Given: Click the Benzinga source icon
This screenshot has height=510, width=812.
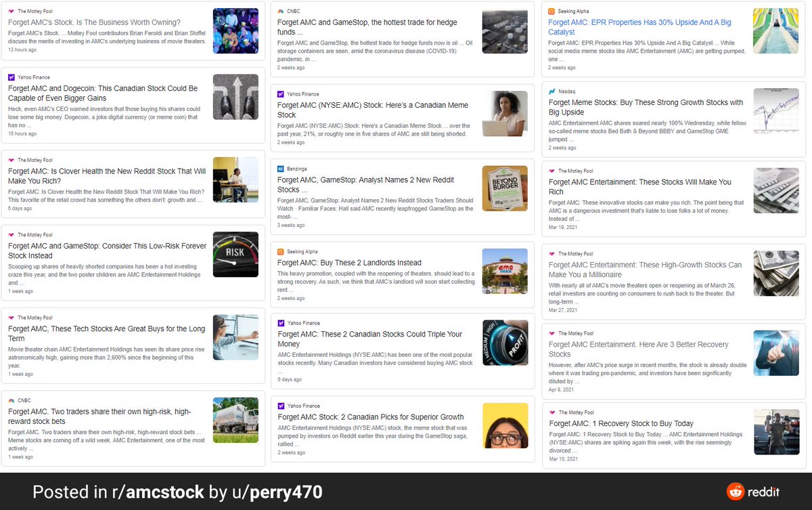Looking at the screenshot, I should [x=281, y=169].
